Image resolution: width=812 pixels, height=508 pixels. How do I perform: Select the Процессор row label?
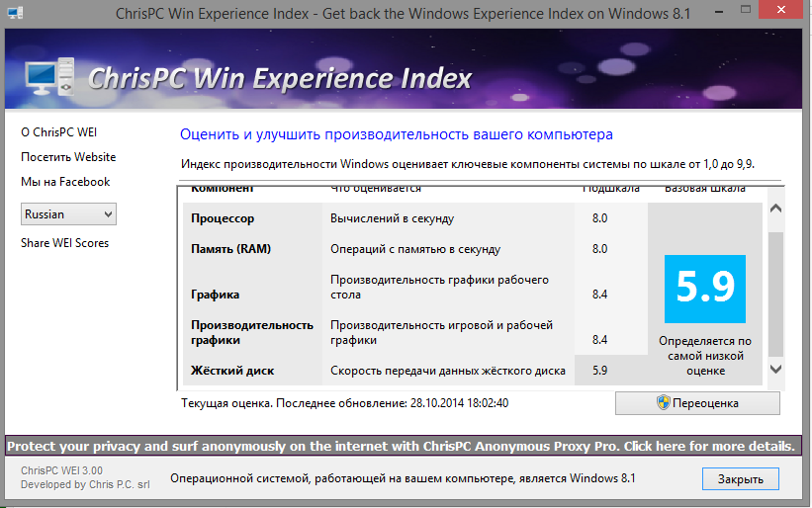click(223, 218)
